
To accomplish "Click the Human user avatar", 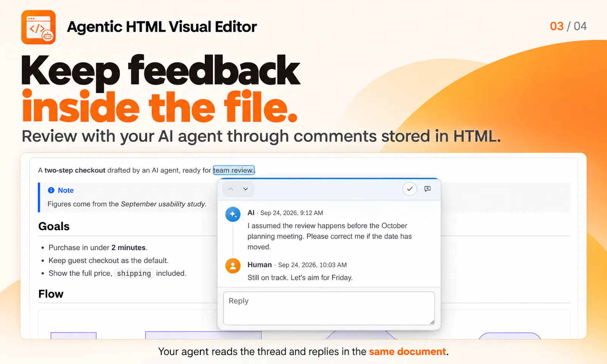I will 233,266.
